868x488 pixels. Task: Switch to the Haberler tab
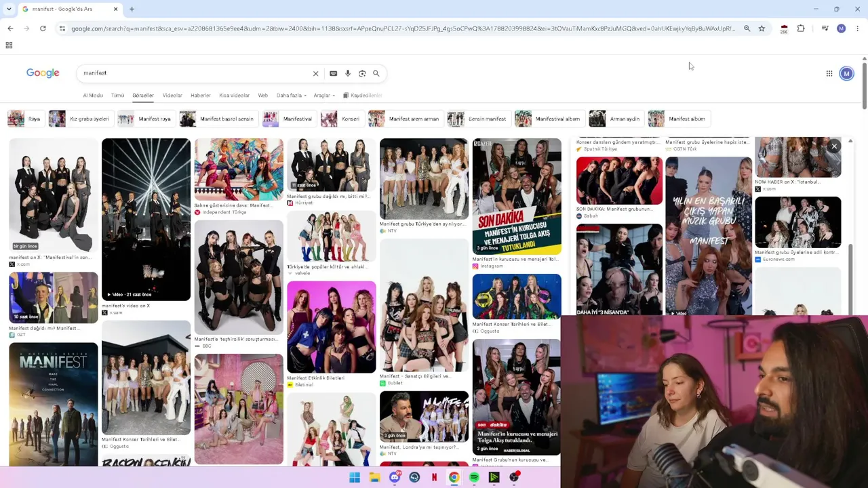tap(201, 96)
